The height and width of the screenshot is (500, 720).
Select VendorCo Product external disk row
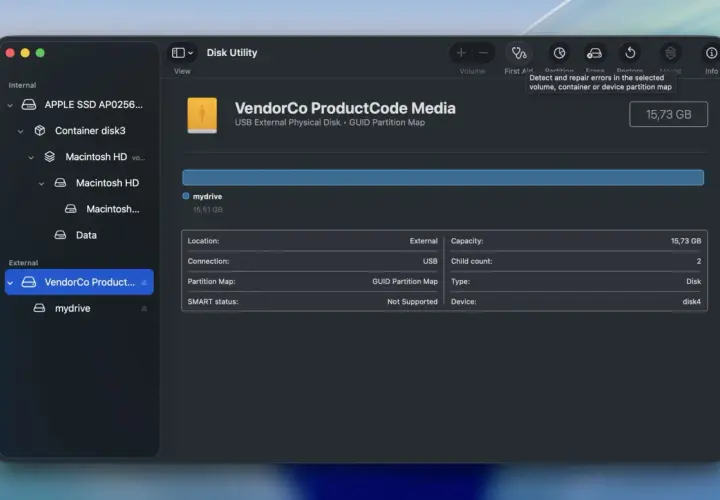point(79,282)
